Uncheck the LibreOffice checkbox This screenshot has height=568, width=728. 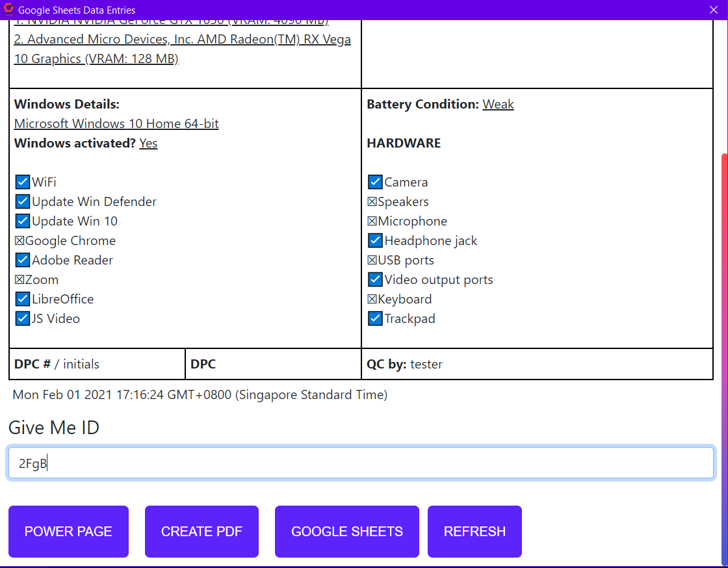(23, 299)
